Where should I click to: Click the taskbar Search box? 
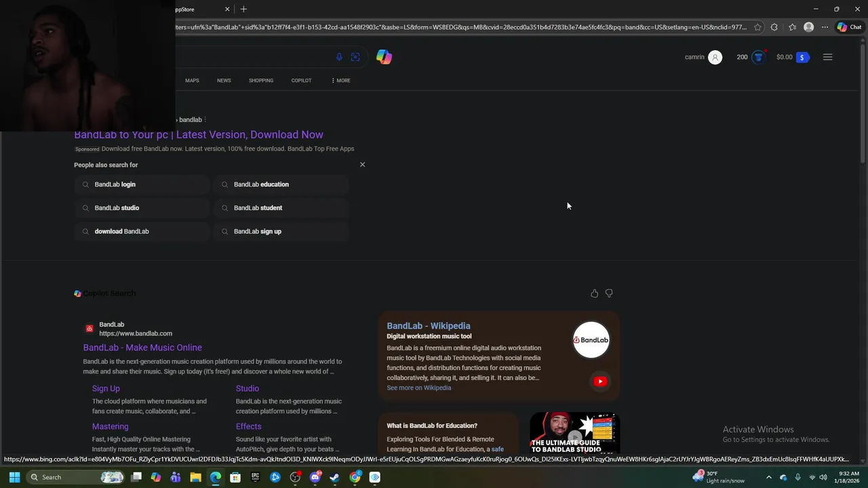click(77, 477)
